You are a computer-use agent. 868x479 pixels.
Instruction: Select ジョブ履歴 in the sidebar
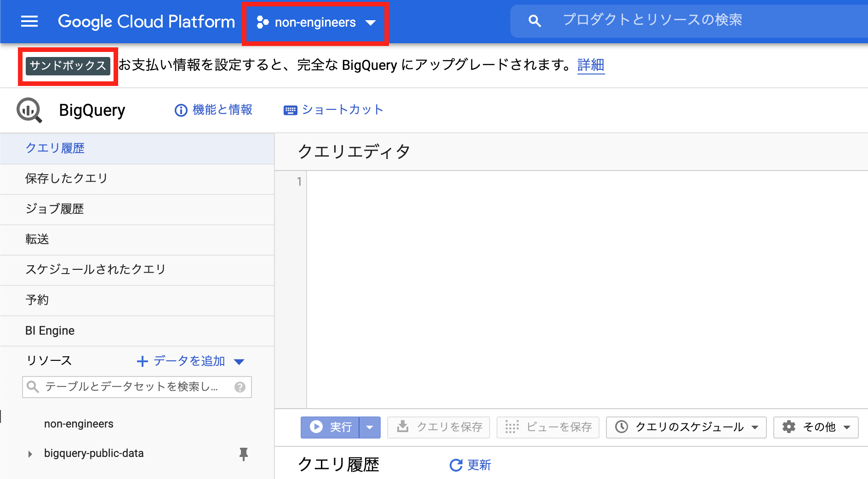(x=137, y=209)
